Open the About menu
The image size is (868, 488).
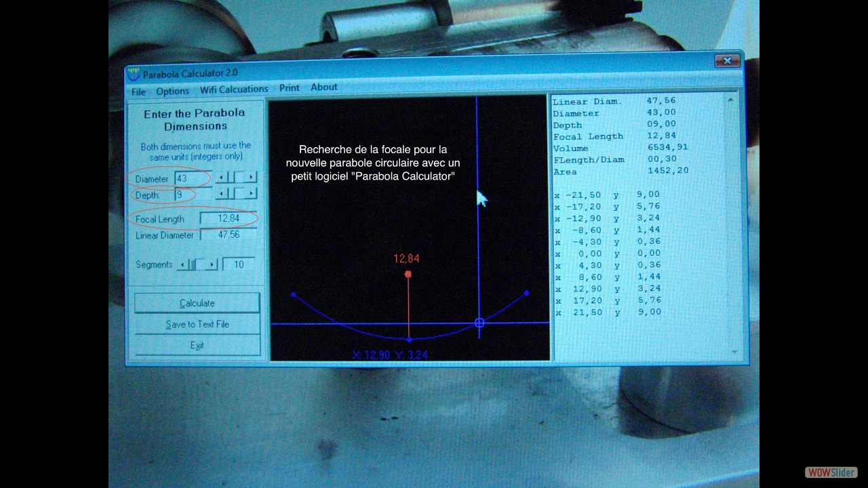(323, 87)
